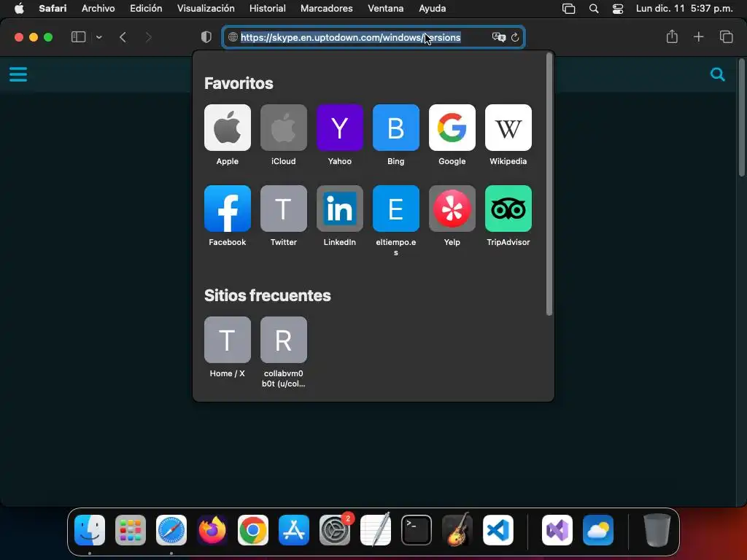Open the page hamburger menu
This screenshot has width=747, height=560.
click(x=18, y=74)
